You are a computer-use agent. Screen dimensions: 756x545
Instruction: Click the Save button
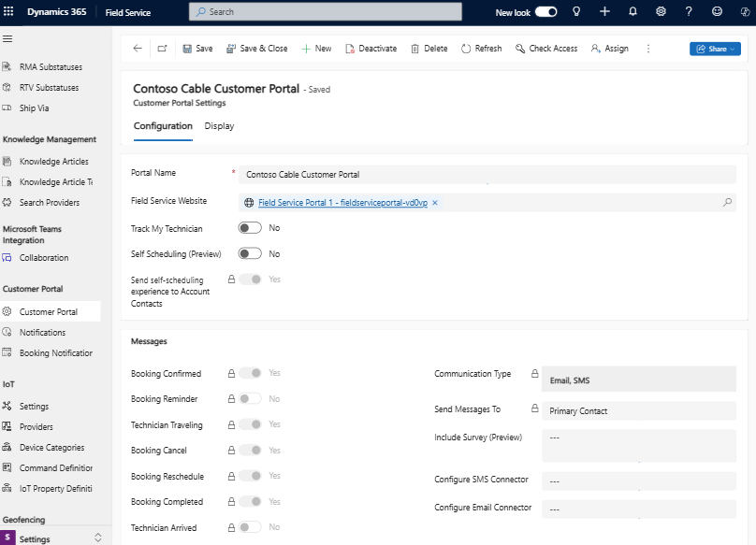(x=197, y=49)
